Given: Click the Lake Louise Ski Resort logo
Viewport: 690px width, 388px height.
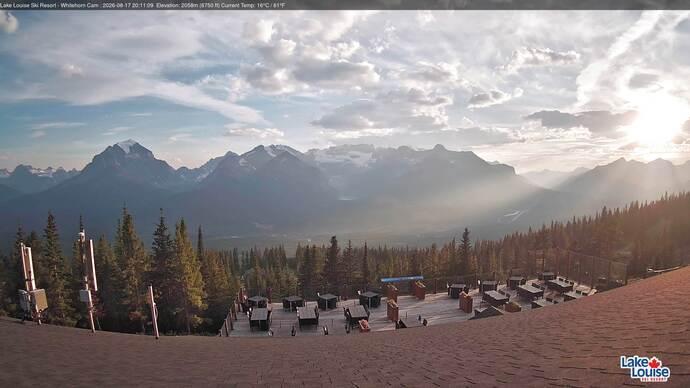Looking at the screenshot, I should point(645,369).
